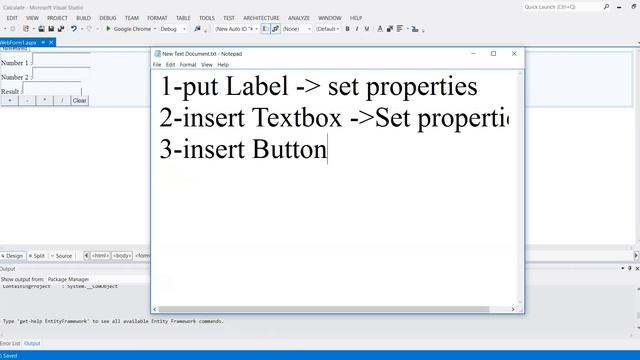Click the Undo arrow icon
640x360 pixels.
click(x=73, y=29)
